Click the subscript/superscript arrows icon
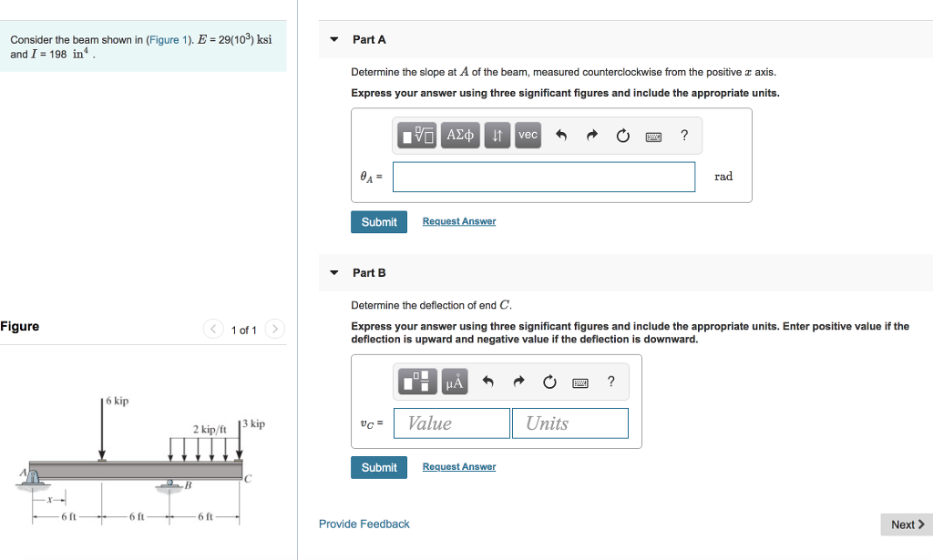The height and width of the screenshot is (560, 933). 497,135
